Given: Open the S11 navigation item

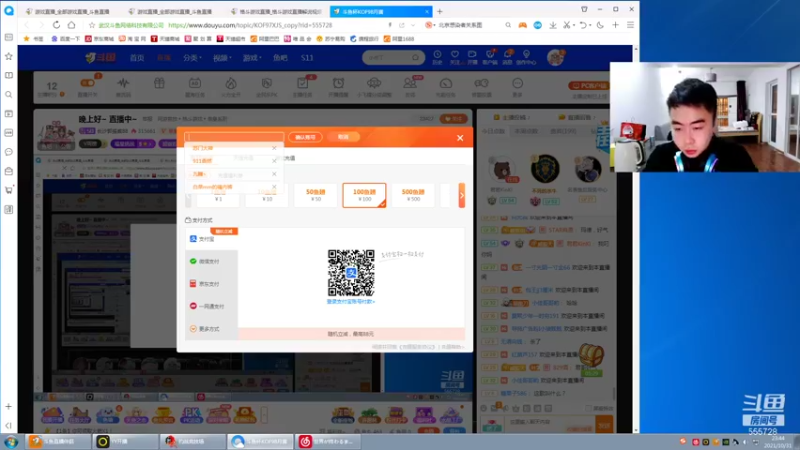Looking at the screenshot, I should [307, 58].
